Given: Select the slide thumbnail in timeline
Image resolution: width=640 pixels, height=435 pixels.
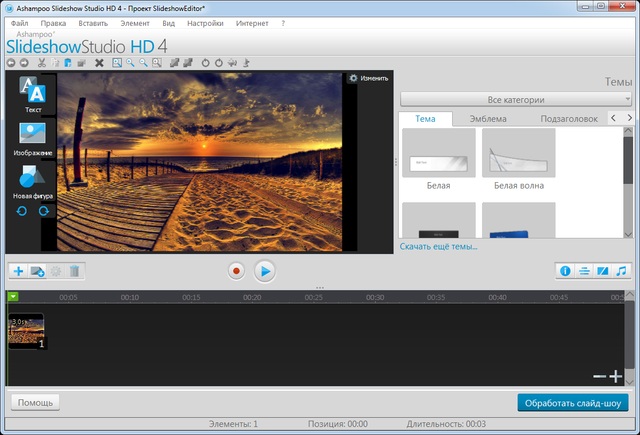Looking at the screenshot, I should tap(27, 332).
